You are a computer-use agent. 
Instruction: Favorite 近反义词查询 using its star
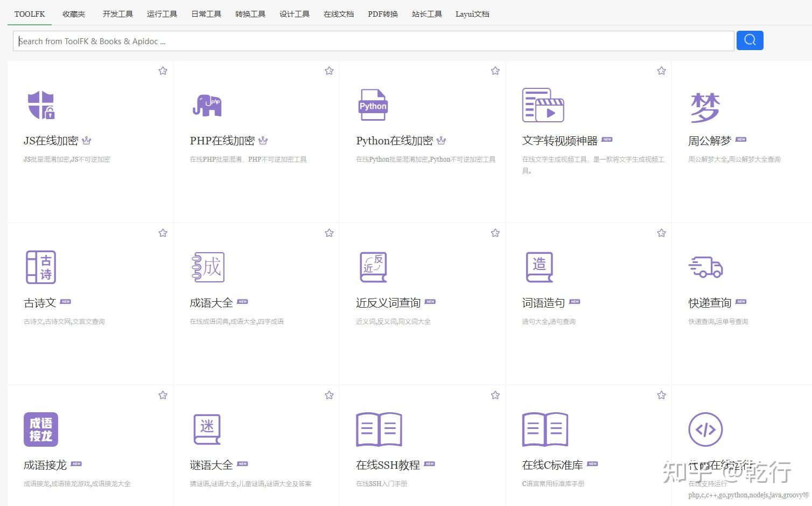tap(495, 233)
